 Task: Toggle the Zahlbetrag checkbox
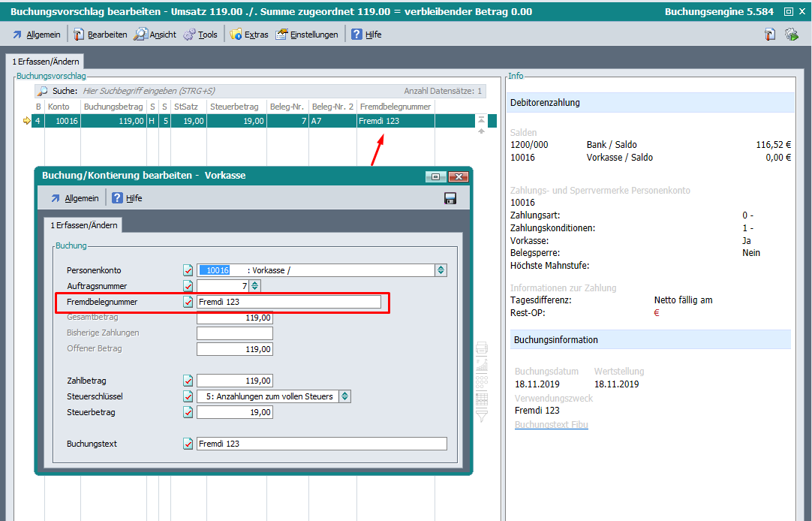pos(188,381)
